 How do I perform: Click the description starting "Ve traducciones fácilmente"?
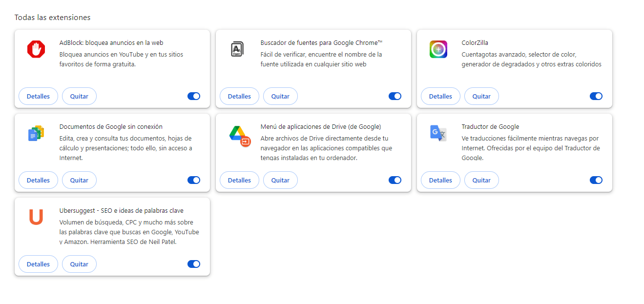pyautogui.click(x=531, y=148)
